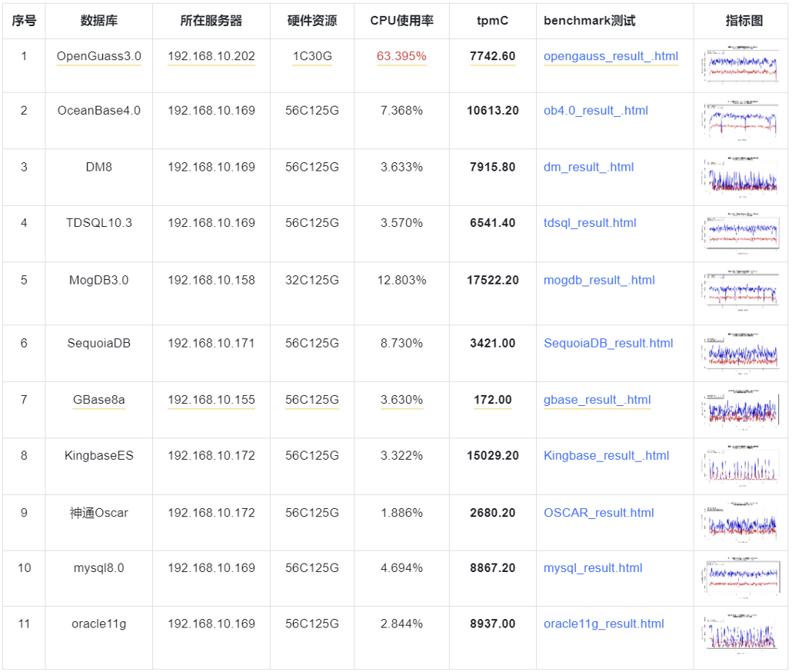View the OpenGuass3.0 metrics chart thumbnail

click(x=740, y=64)
